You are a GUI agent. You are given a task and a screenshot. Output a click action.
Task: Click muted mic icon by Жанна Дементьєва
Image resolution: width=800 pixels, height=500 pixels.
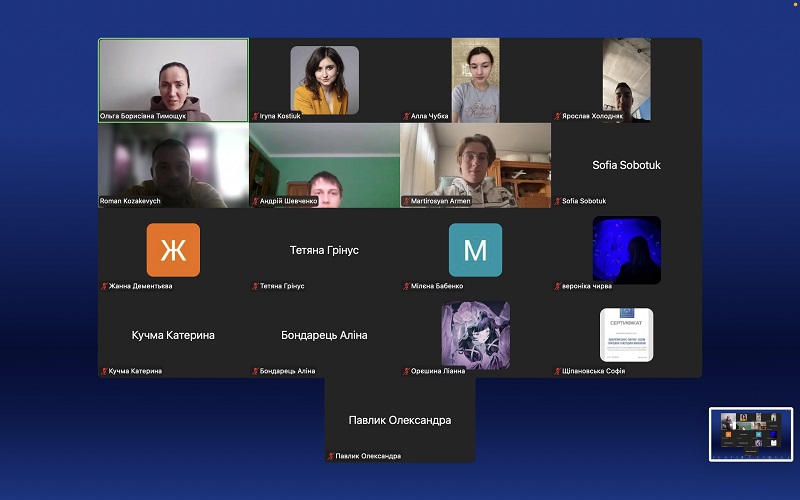pos(105,286)
